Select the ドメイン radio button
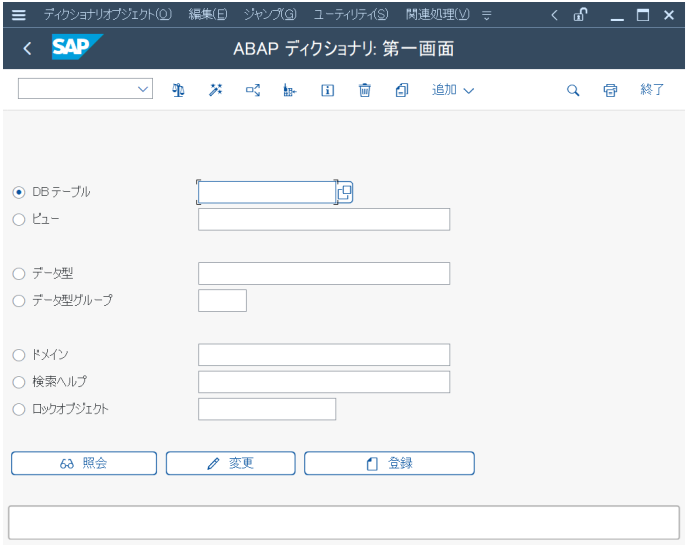The image size is (690, 550). click(19, 355)
